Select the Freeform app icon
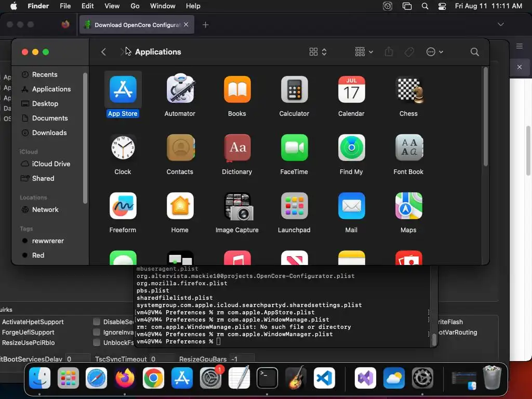 click(123, 206)
